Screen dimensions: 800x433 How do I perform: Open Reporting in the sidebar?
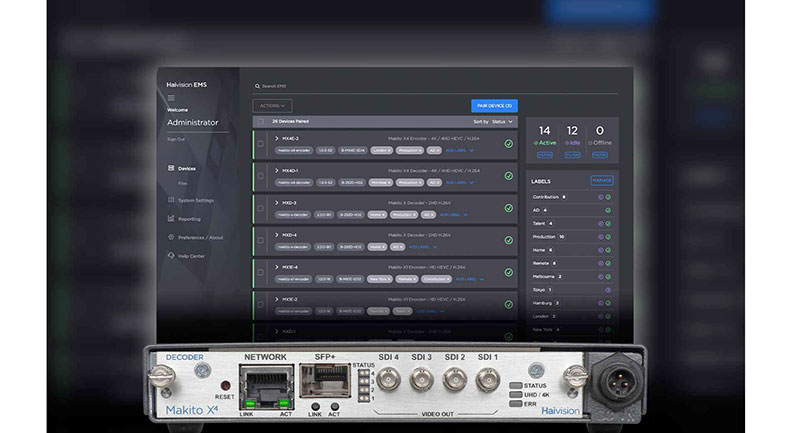pos(189,219)
